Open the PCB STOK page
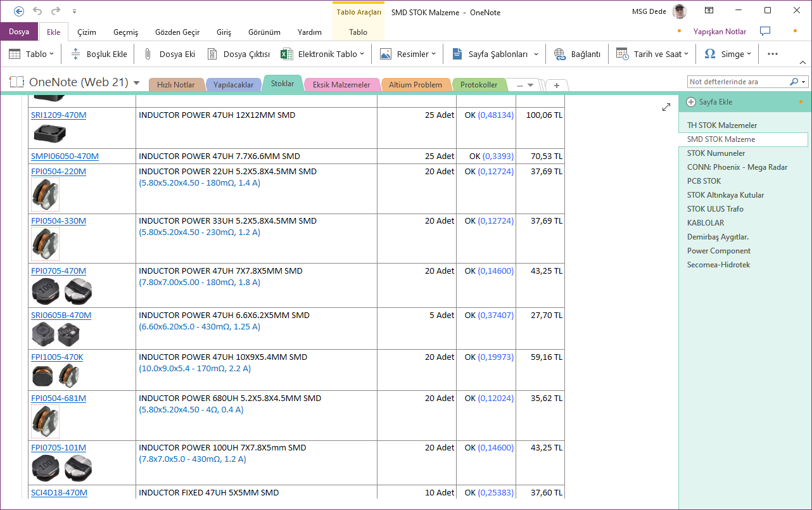This screenshot has height=510, width=812. (704, 181)
